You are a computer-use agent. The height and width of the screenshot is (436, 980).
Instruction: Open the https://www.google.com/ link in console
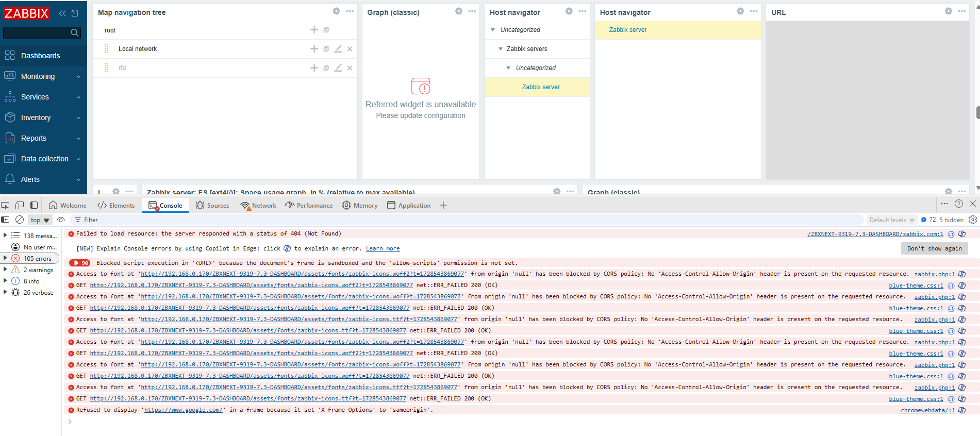pyautogui.click(x=183, y=410)
